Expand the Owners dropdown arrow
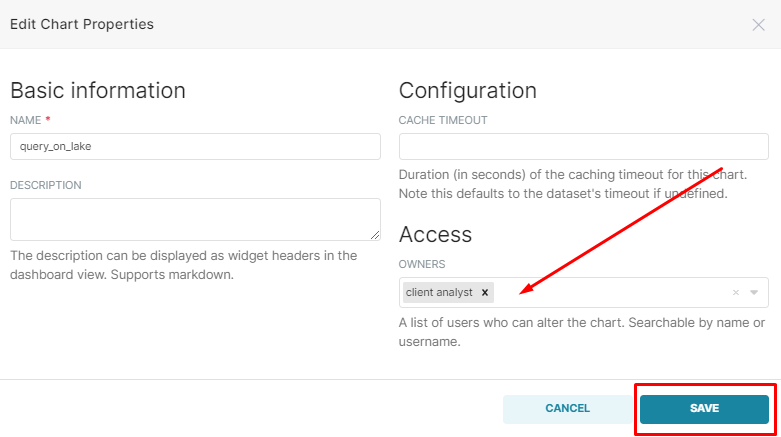This screenshot has width=781, height=437. [754, 292]
